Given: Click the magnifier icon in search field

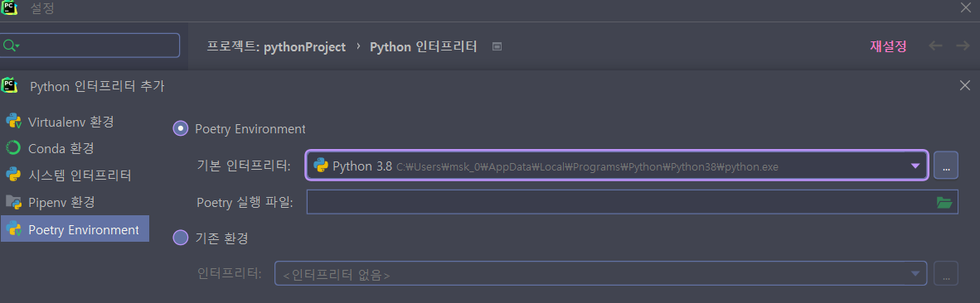Looking at the screenshot, I should coord(11,46).
